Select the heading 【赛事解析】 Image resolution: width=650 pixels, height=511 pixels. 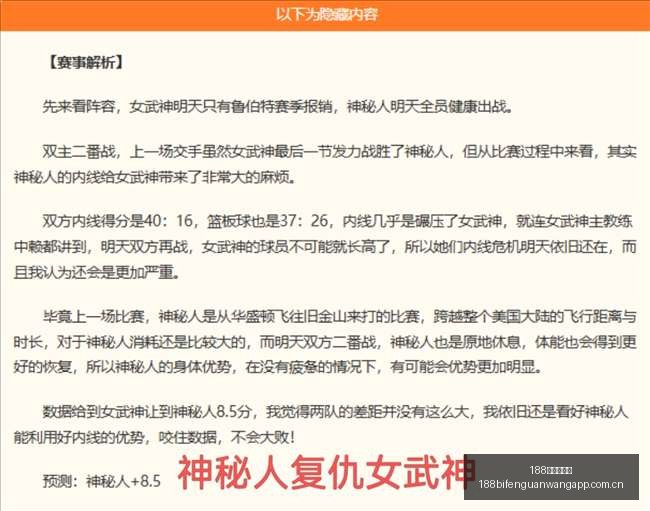point(86,63)
